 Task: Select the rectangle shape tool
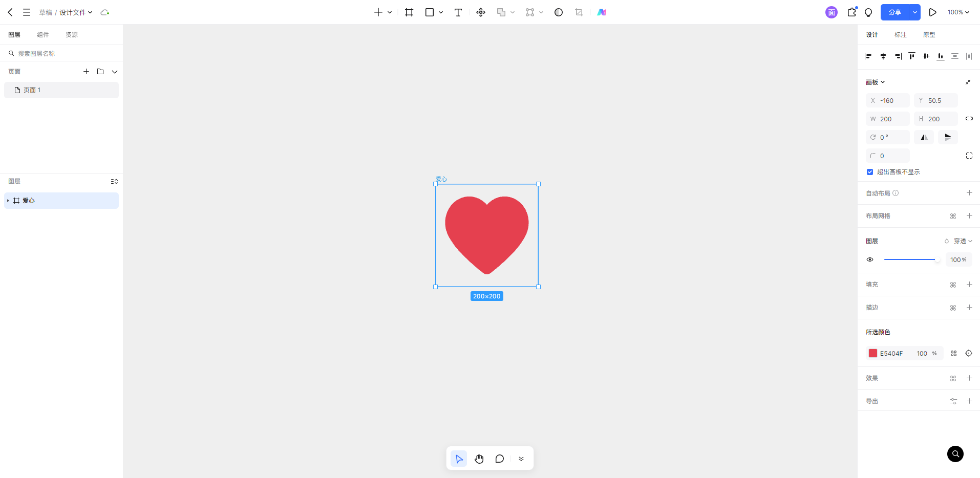point(430,12)
